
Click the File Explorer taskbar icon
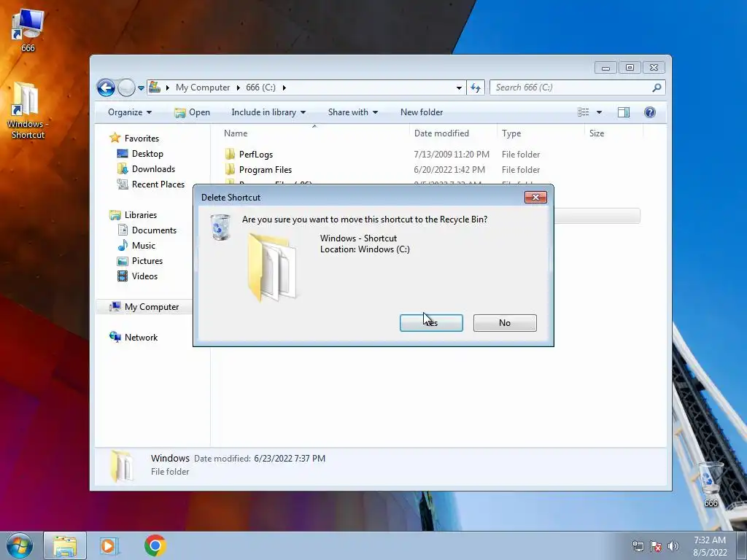[65, 545]
